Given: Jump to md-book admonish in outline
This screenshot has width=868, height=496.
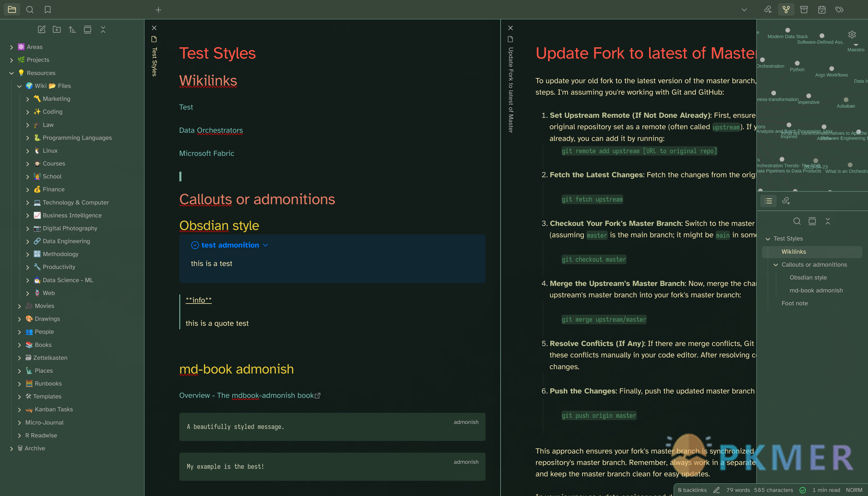Looking at the screenshot, I should [816, 290].
